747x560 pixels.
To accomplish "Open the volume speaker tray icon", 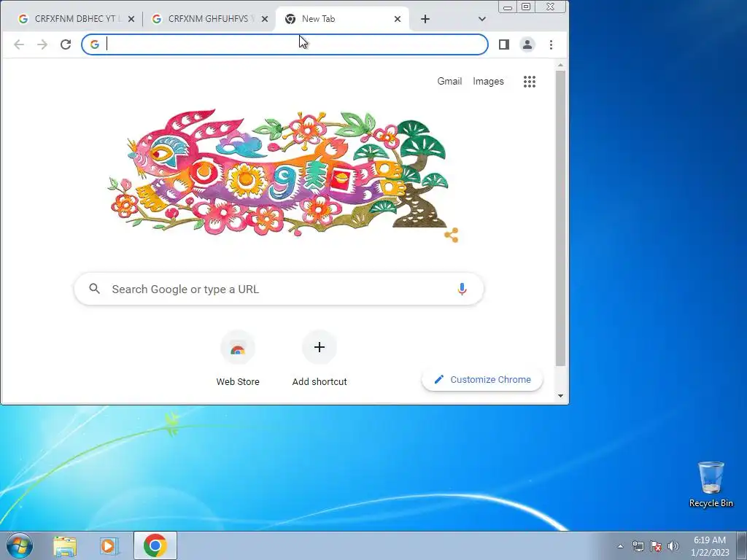I will click(x=673, y=546).
